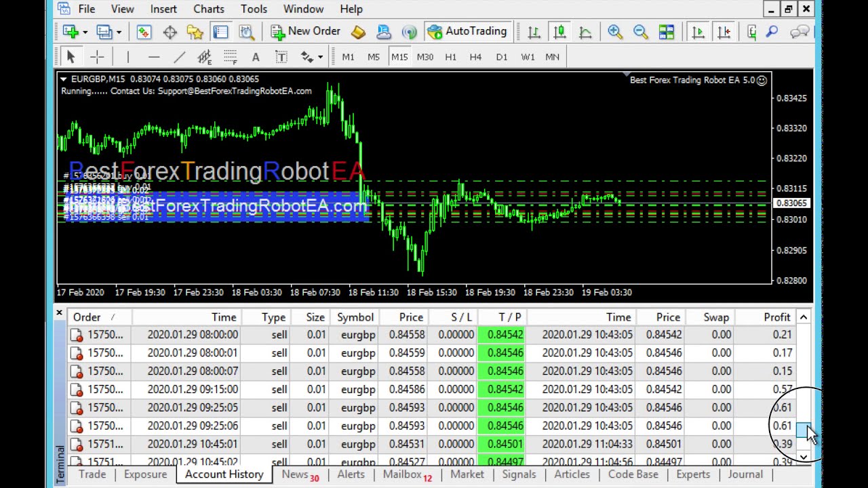Image resolution: width=868 pixels, height=488 pixels.
Task: Click the history scrollbar down arrow
Action: click(x=804, y=457)
